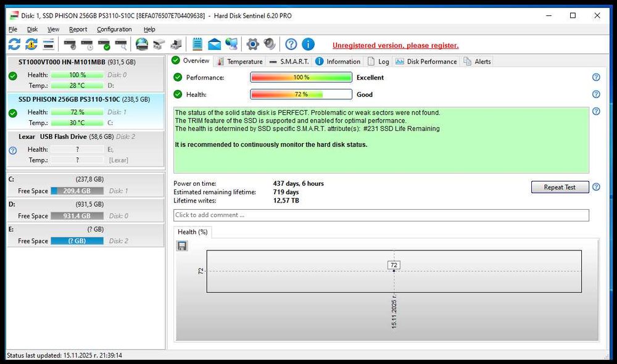Select the Health (%) graph tab
The image size is (617, 364).
pyautogui.click(x=193, y=232)
